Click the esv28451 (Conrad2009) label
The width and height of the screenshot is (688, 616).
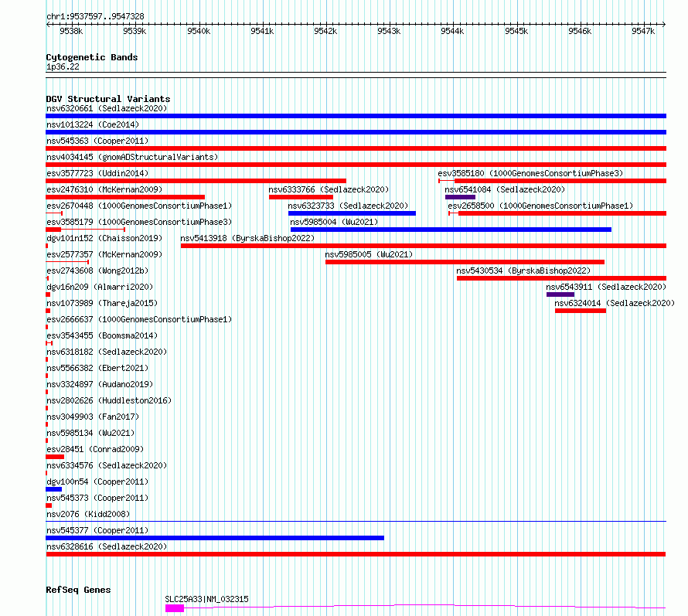[95, 449]
